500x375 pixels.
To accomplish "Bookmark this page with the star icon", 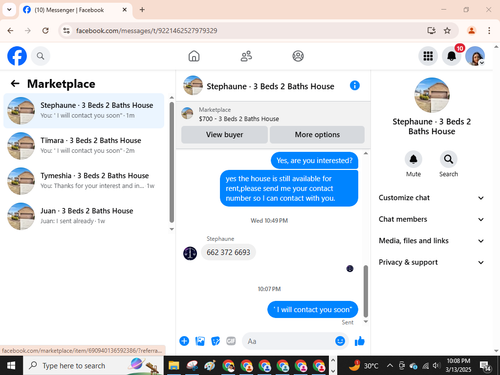I will click(x=447, y=31).
